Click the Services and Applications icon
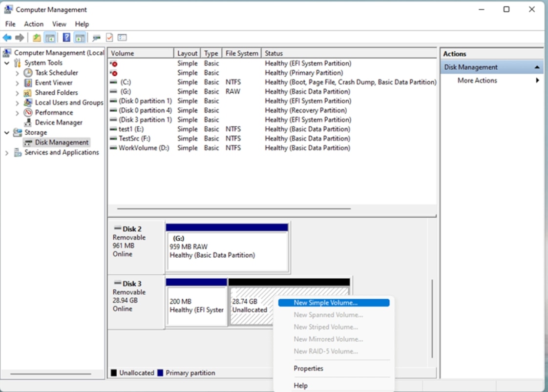548x392 pixels. [18, 153]
